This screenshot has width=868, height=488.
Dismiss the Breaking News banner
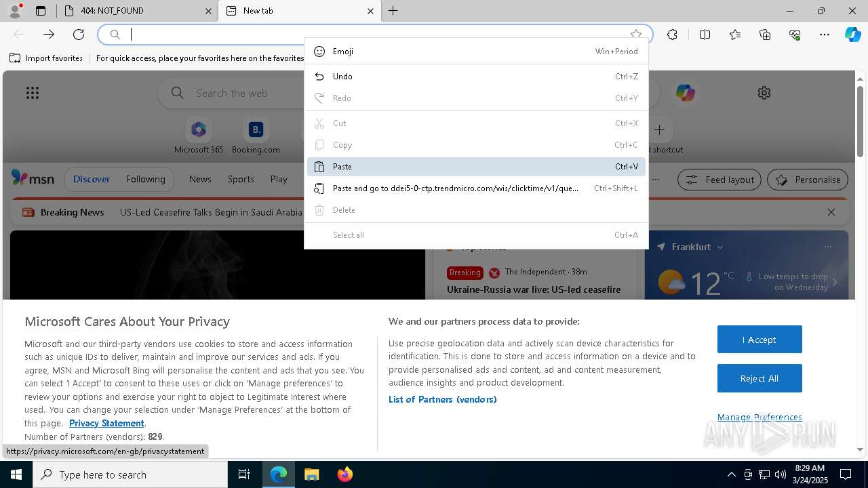(831, 212)
